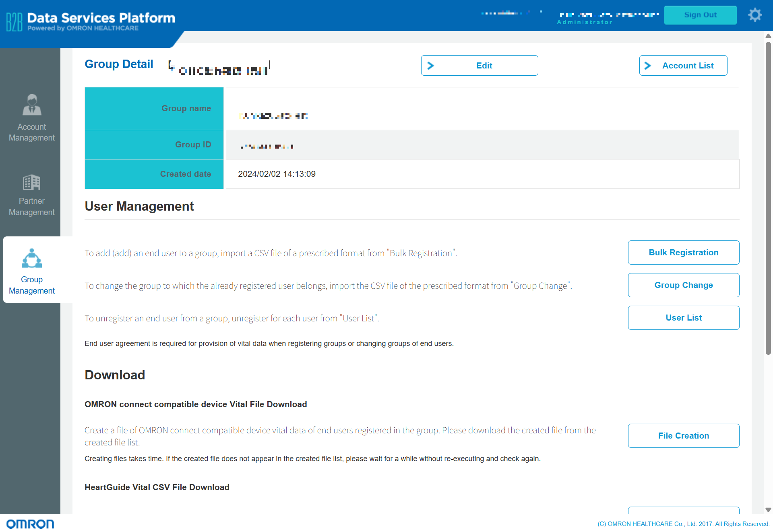Open settings via the gear icon
Screen dimensions: 773x532
(x=755, y=15)
